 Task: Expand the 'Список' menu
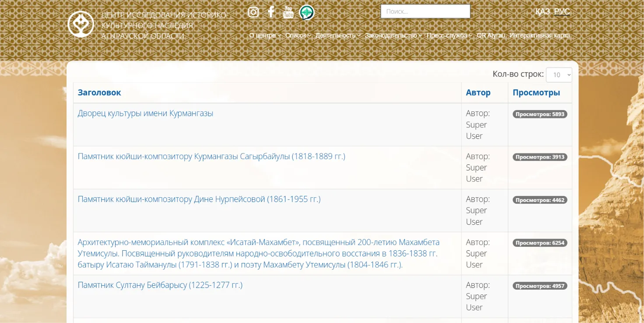pyautogui.click(x=298, y=35)
